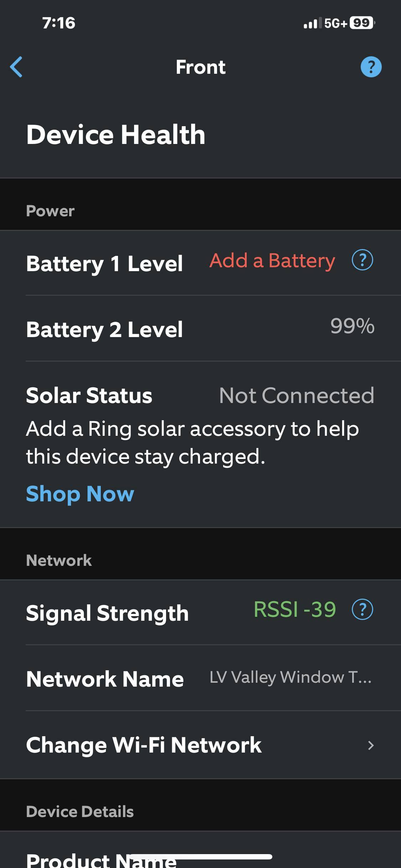Screen dimensions: 401x868
Task: Open the Change Wi-Fi Network chevron
Action: point(371,745)
